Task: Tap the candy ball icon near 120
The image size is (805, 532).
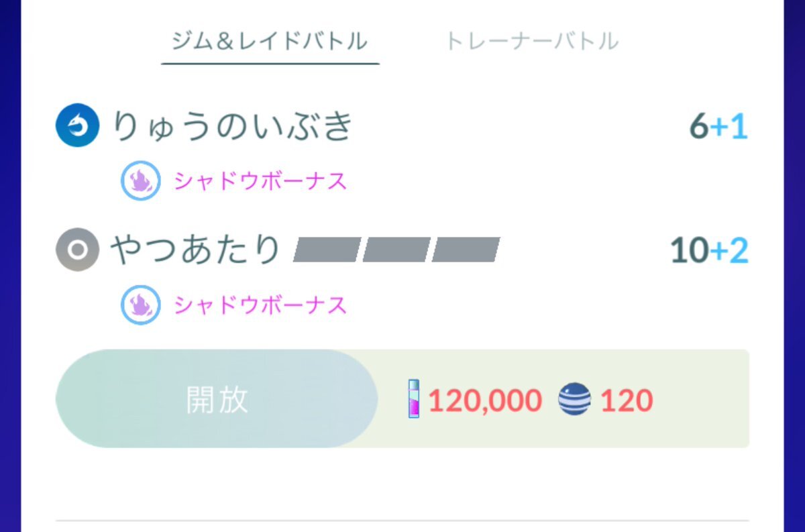Action: [x=575, y=400]
